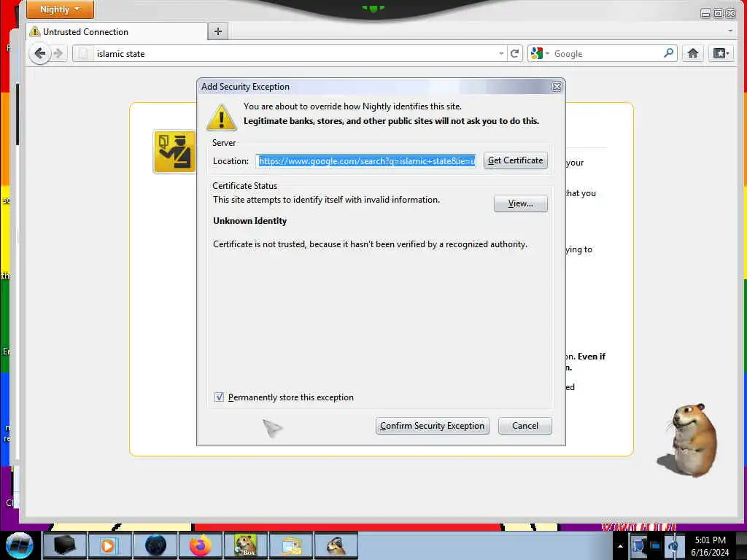747x560 pixels.
Task: Open the Firefox taskbar icon
Action: (x=201, y=545)
